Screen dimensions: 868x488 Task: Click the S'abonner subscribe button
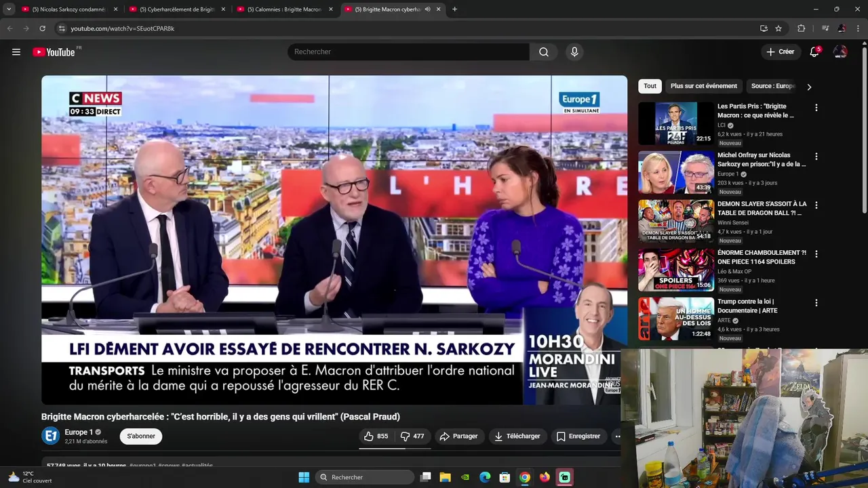pyautogui.click(x=141, y=436)
